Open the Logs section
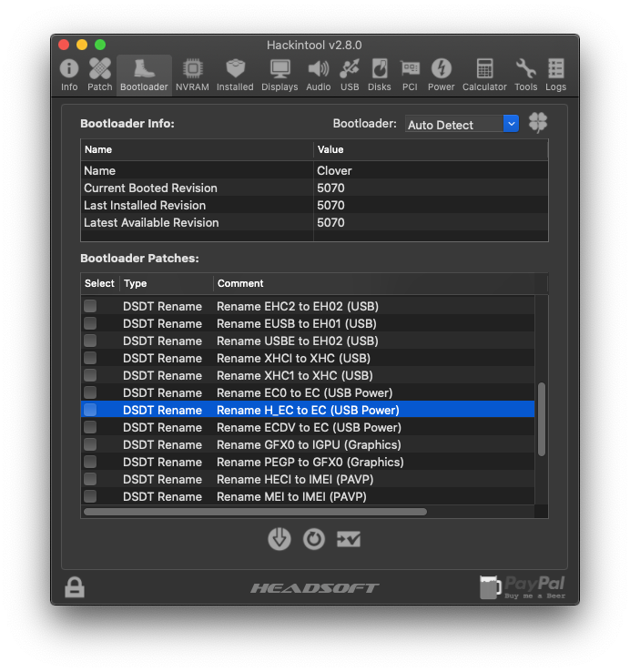This screenshot has width=630, height=672. click(556, 75)
